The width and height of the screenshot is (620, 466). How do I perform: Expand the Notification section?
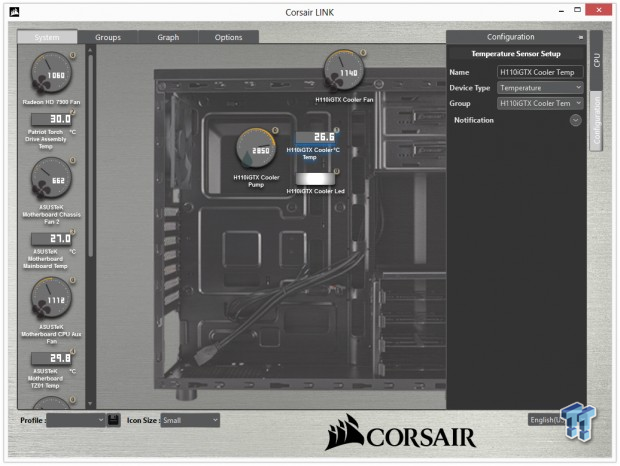(x=576, y=120)
